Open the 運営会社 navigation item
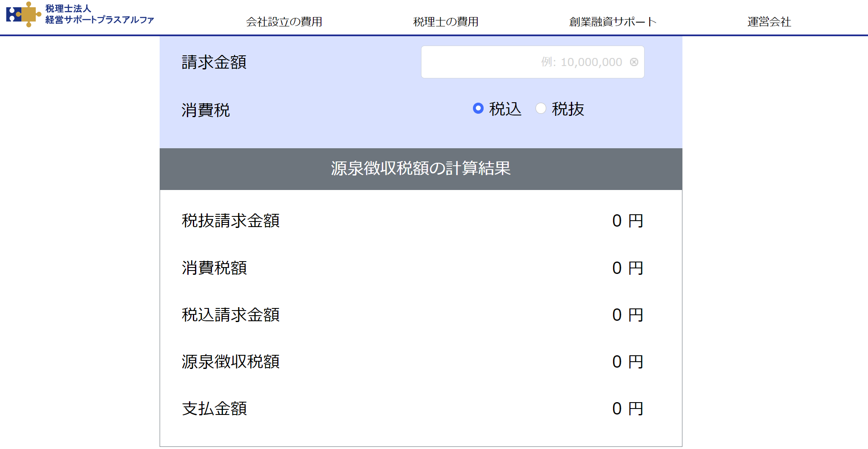This screenshot has height=449, width=868. (x=769, y=22)
